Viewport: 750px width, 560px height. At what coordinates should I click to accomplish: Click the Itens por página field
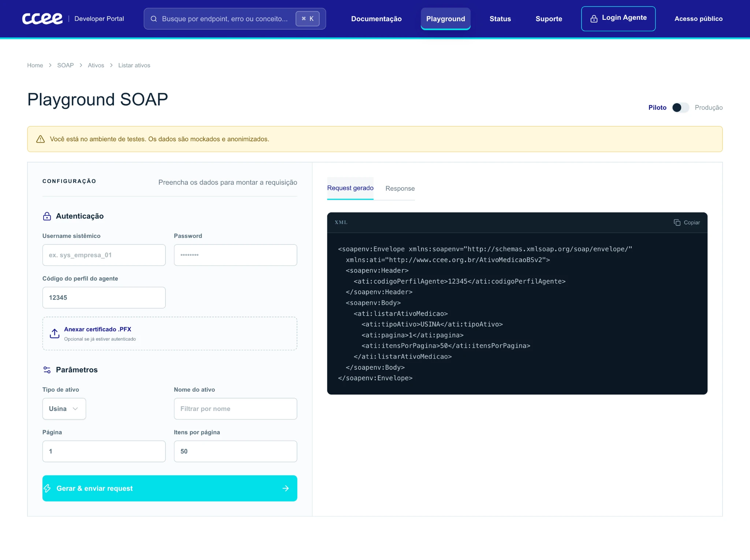coord(235,451)
